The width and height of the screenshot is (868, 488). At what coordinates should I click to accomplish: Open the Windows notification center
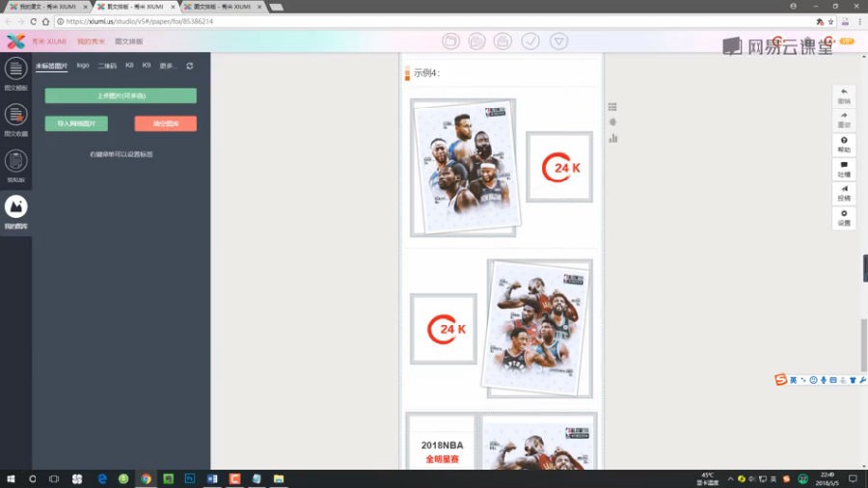click(x=854, y=478)
